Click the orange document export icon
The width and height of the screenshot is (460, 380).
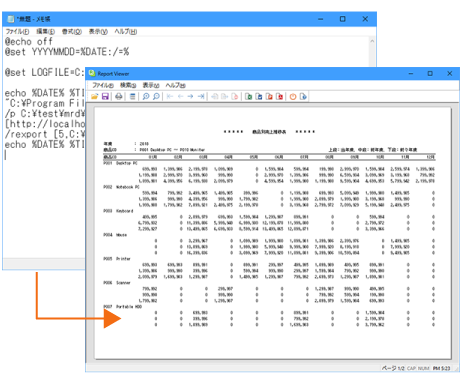click(269, 97)
